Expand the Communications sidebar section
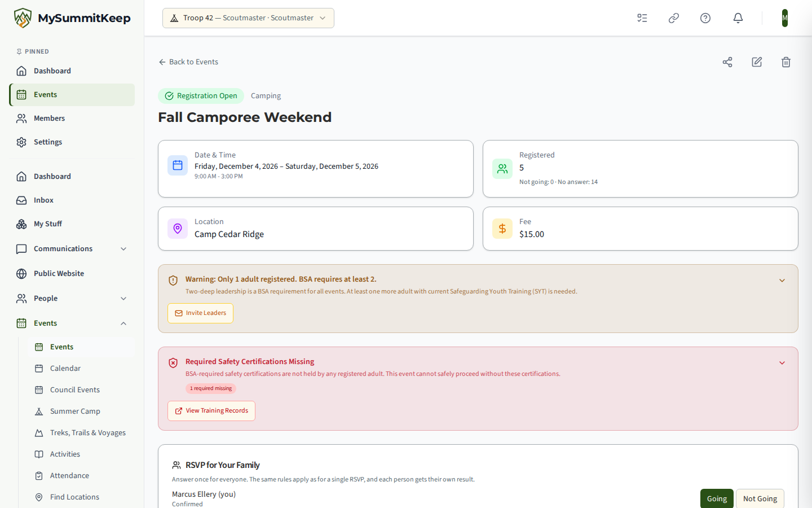812x508 pixels. click(x=72, y=249)
